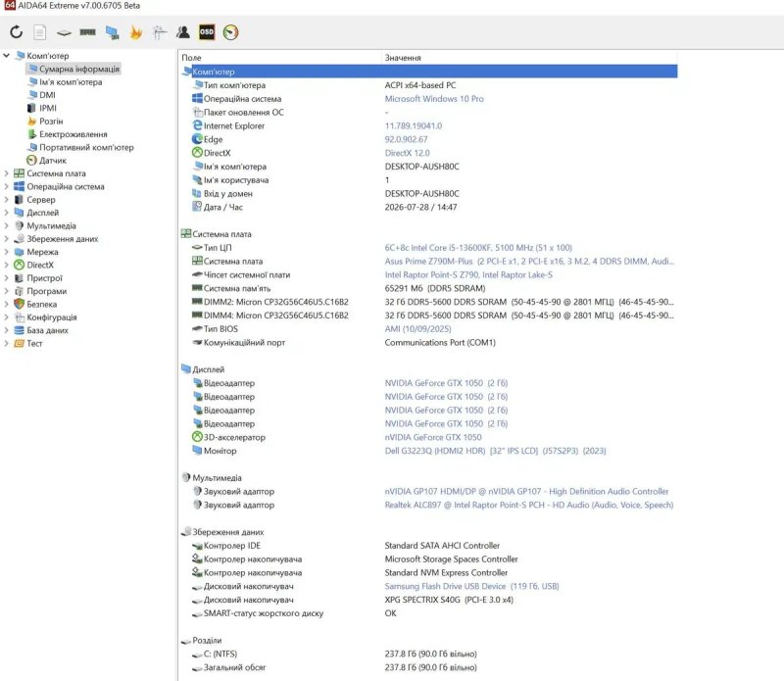Expand the Мультимедіа tree node
The image size is (784, 681).
coord(7,225)
